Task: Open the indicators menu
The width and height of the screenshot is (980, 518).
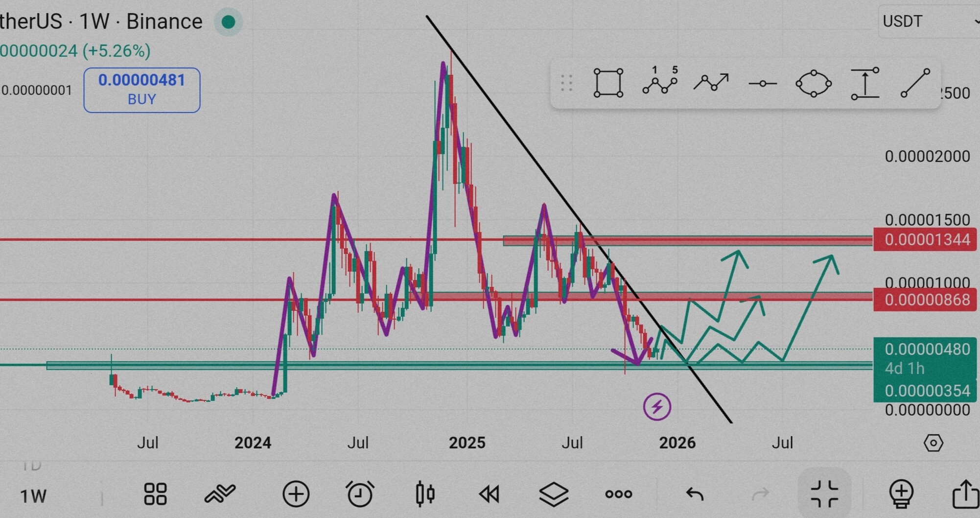Action: click(x=220, y=494)
